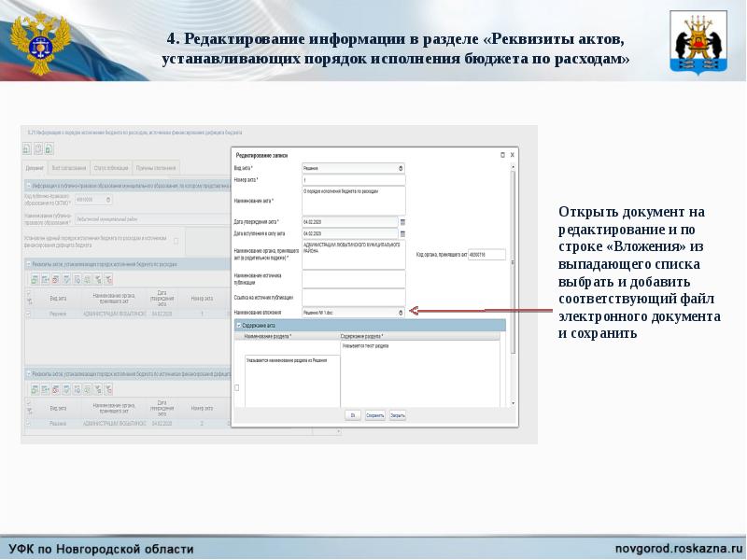Select the first row checkbox in expenditure acts grid
This screenshot has height=560, width=747.
tap(28, 314)
